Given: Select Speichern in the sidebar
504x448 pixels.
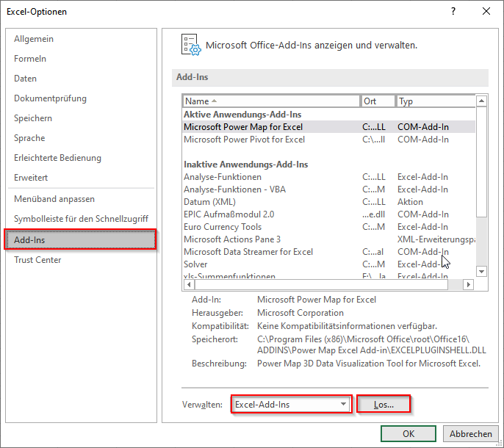Looking at the screenshot, I should tap(81, 118).
